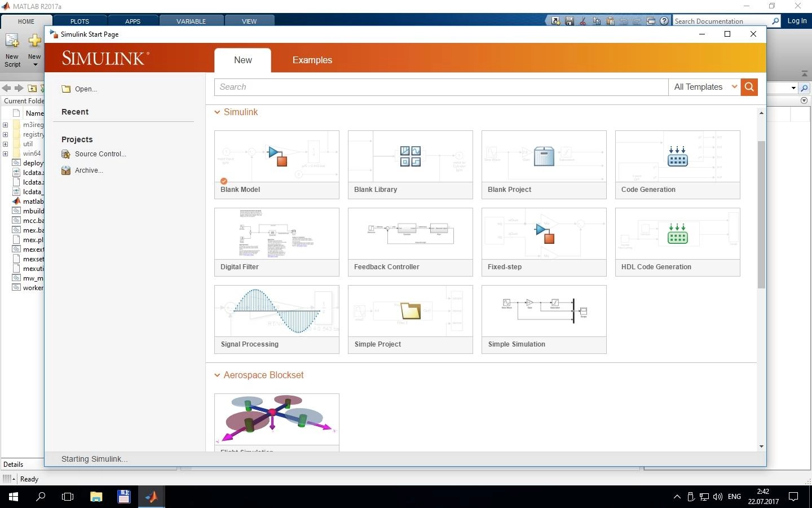This screenshot has height=508, width=812.
Task: Select the Digital Filter template
Action: [x=277, y=242]
